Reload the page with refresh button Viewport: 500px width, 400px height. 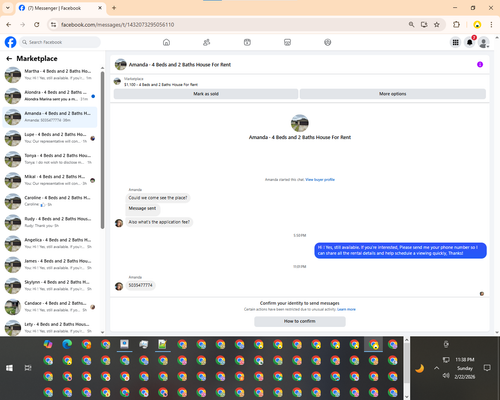coord(37,25)
